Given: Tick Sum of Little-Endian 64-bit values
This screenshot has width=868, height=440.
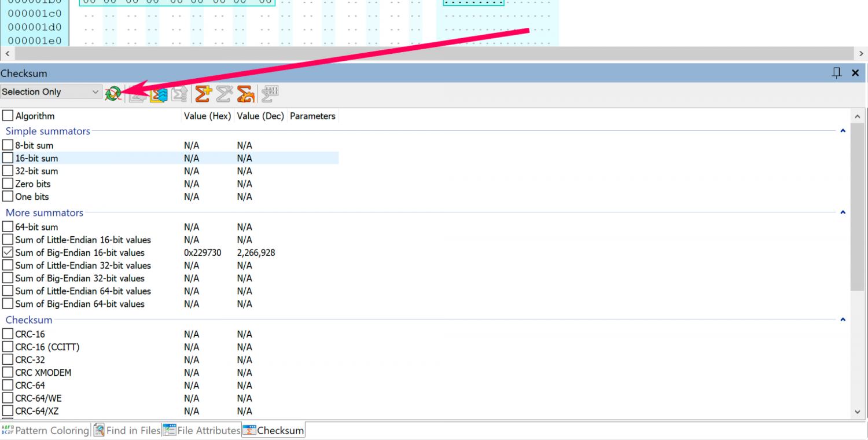Looking at the screenshot, I should [8, 291].
